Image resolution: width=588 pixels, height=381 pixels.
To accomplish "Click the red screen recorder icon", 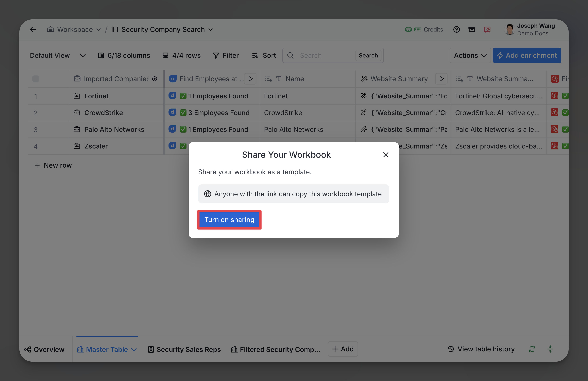I will click(x=487, y=30).
